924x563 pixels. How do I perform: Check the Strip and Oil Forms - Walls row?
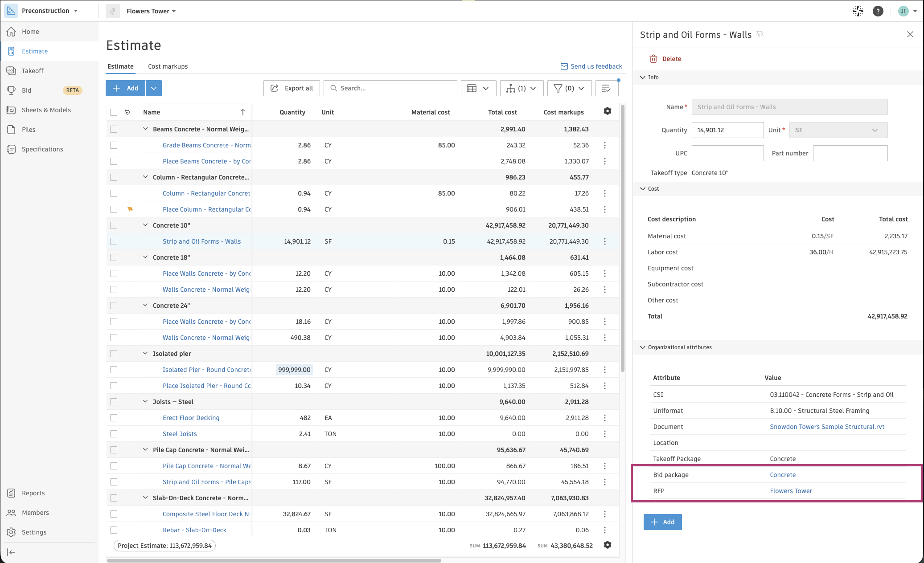[114, 241]
